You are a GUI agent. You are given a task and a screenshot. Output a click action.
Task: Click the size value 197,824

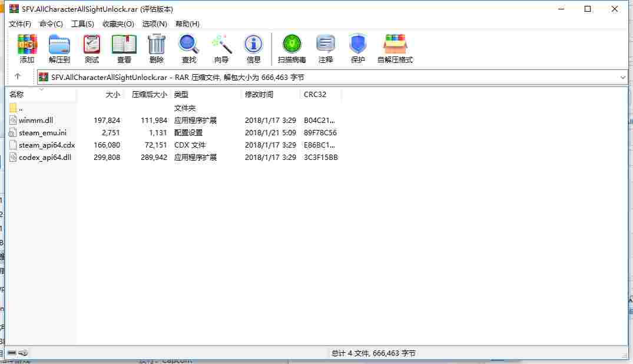point(107,120)
